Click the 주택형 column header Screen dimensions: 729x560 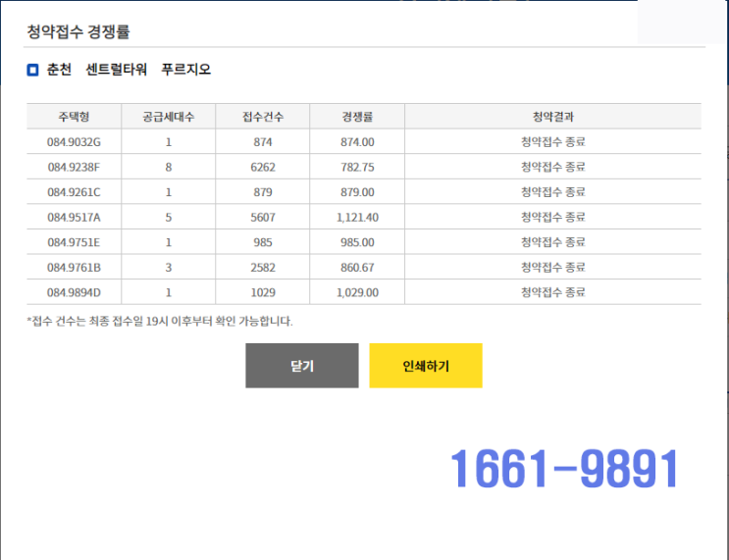(74, 117)
